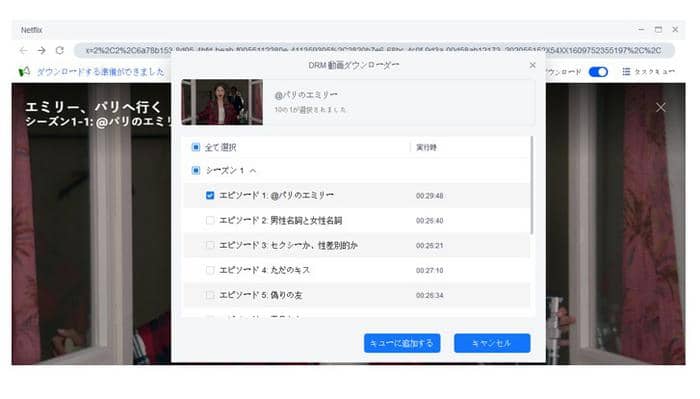
Task: Open the task queue list icon
Action: [626, 71]
